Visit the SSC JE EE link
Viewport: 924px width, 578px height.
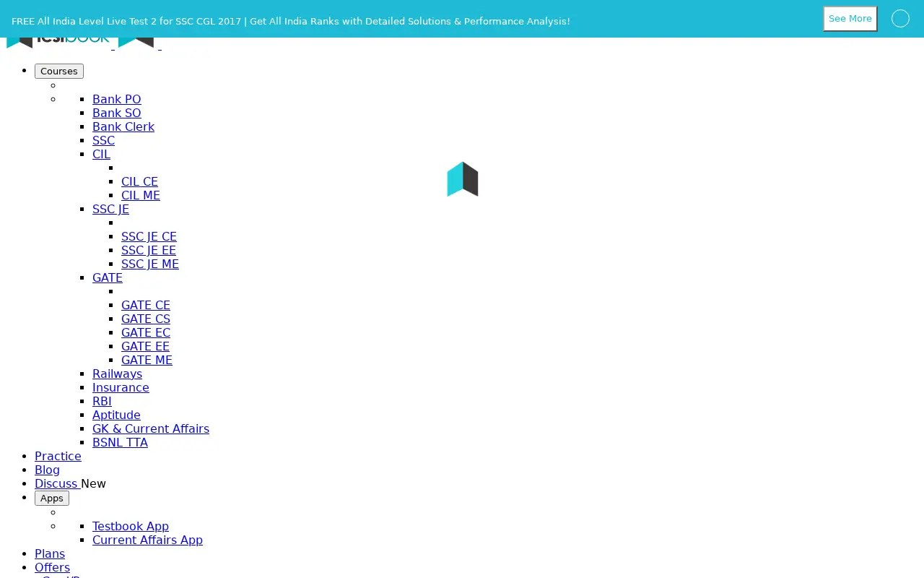click(x=149, y=250)
